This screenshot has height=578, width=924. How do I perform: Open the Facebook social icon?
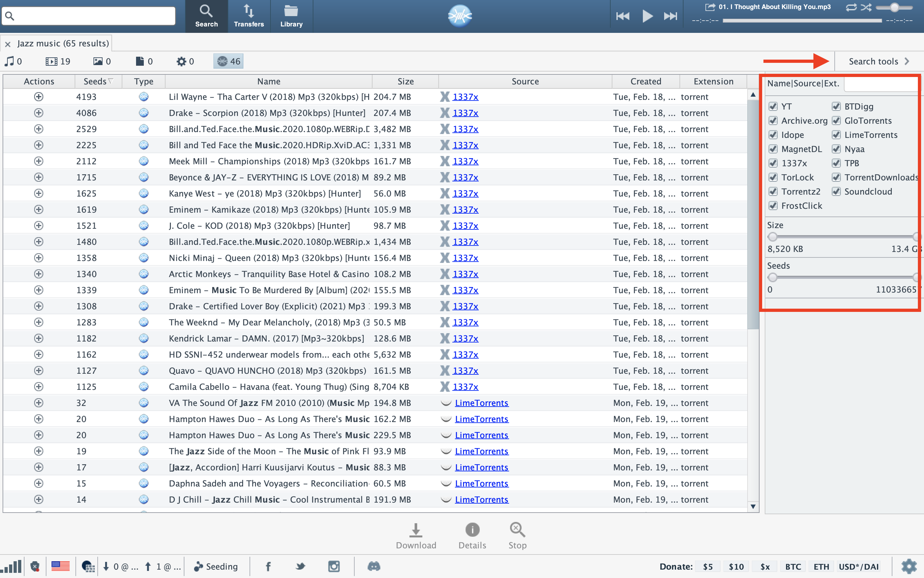tap(268, 566)
